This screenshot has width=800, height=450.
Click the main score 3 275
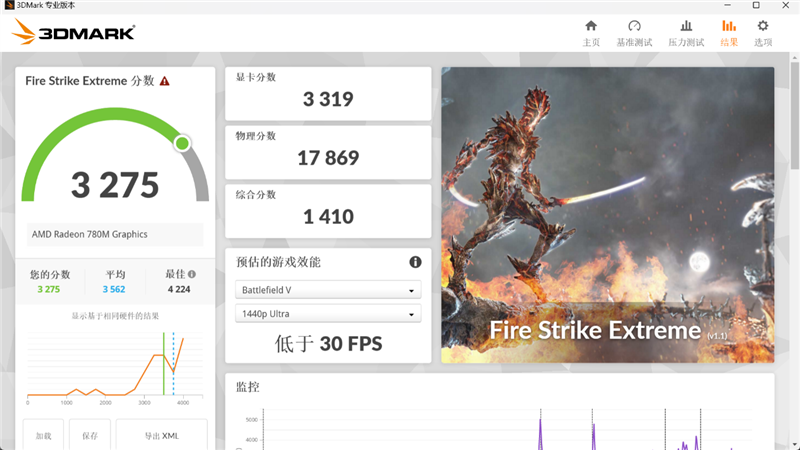115,185
